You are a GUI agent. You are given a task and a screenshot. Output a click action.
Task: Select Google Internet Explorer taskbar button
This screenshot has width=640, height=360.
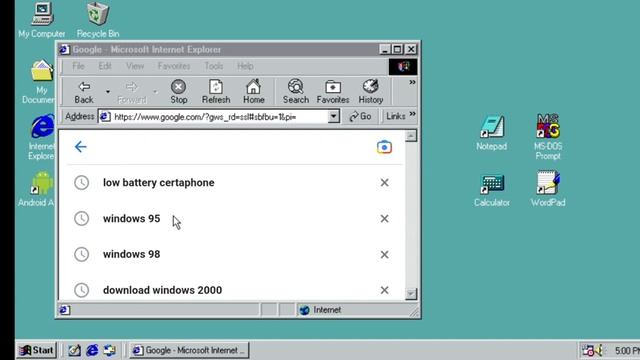point(189,350)
